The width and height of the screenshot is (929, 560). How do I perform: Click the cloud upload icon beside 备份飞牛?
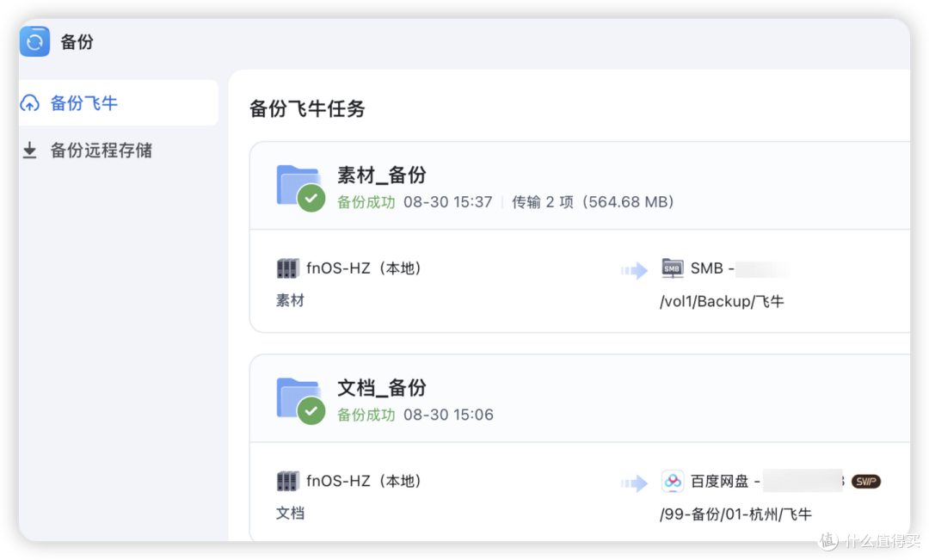pos(29,103)
